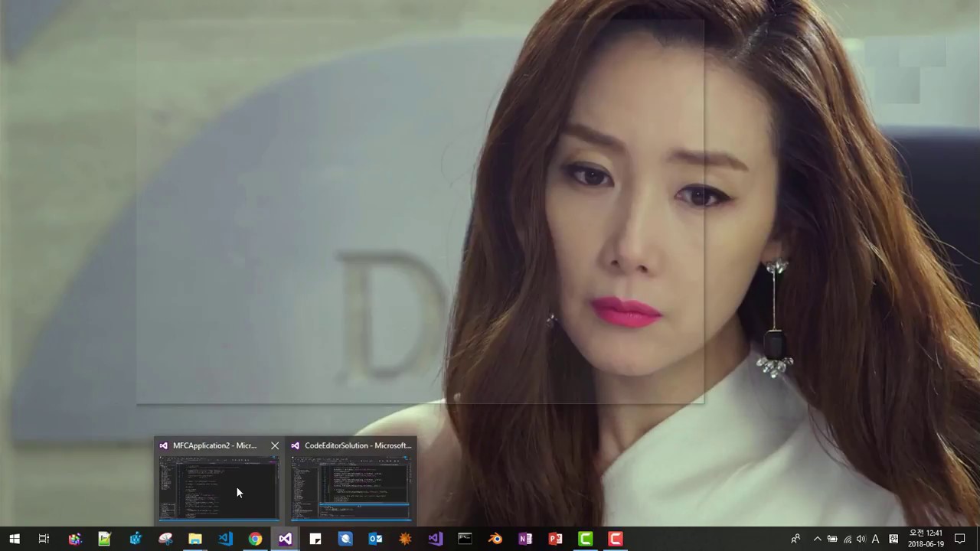Switch to Google Chrome on the taskbar

click(255, 539)
